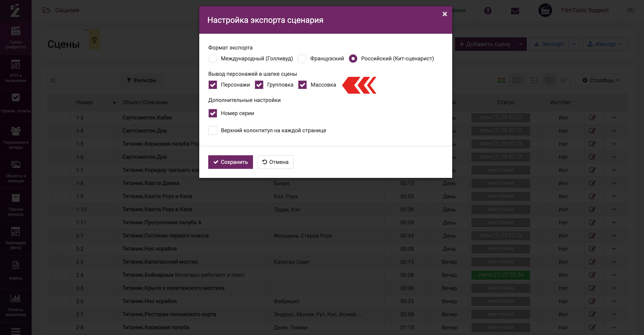Expand row actions for scene 2-1
Viewport: 644px width, 335px height.
point(614,236)
